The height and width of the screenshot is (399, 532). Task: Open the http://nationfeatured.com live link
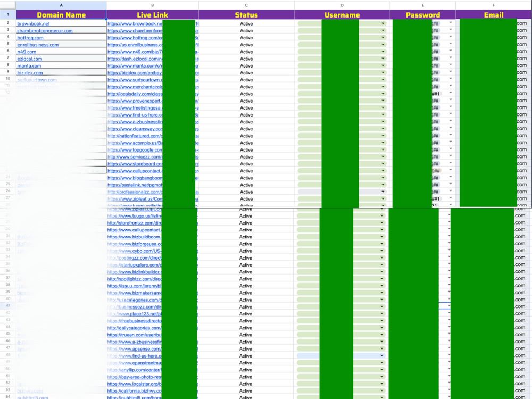(135, 136)
